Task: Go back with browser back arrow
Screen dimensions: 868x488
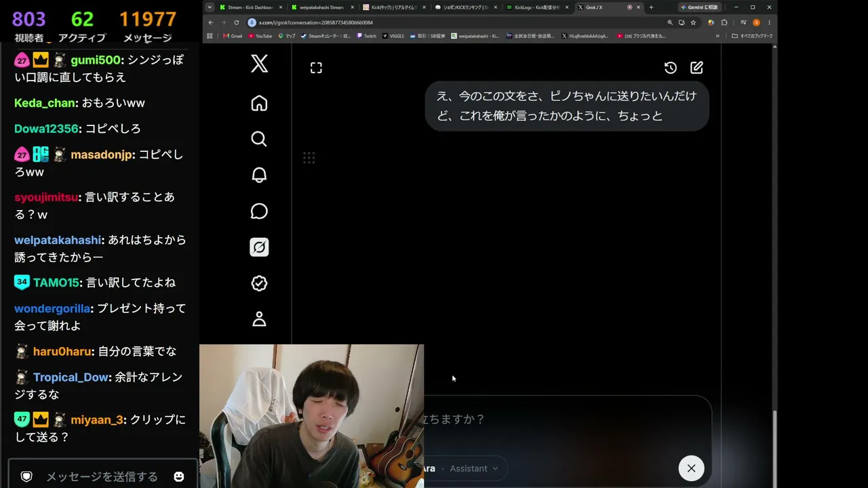Action: [x=210, y=22]
